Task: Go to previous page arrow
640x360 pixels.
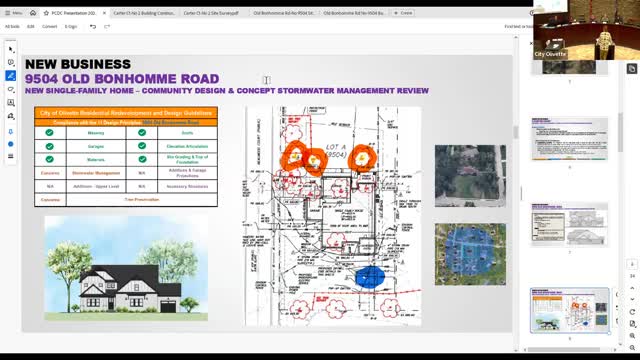Action: 632,288
